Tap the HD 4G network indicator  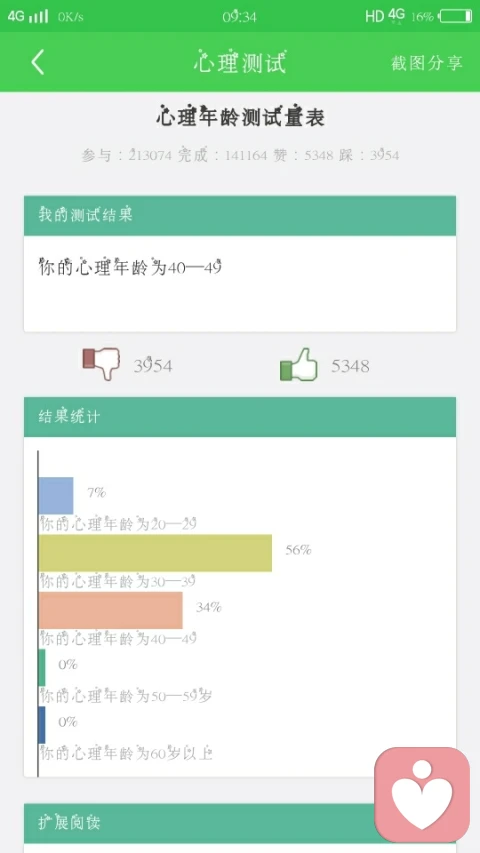pyautogui.click(x=385, y=16)
